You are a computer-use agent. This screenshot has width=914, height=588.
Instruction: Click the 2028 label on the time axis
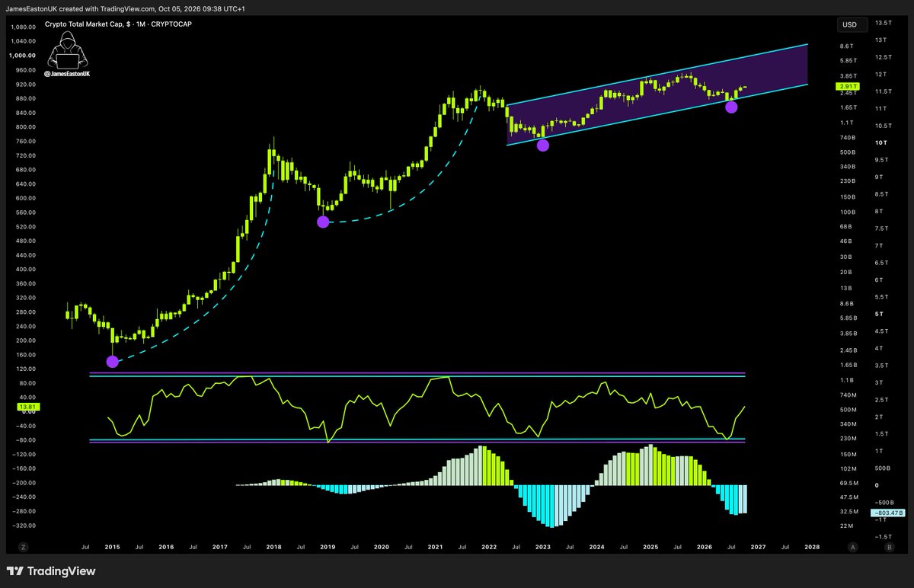point(813,547)
